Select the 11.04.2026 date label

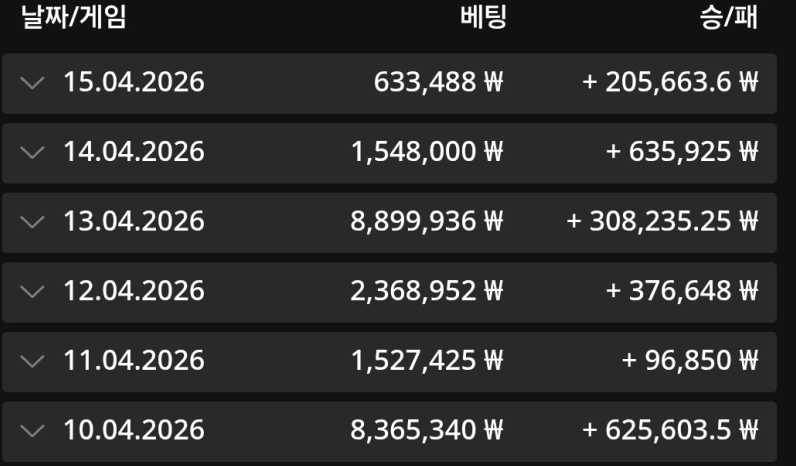pos(134,360)
